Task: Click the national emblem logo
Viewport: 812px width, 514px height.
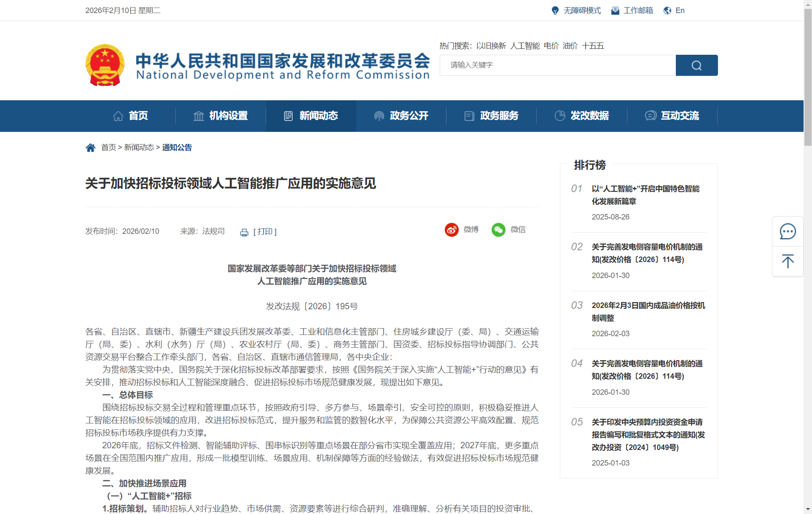Action: [105, 65]
